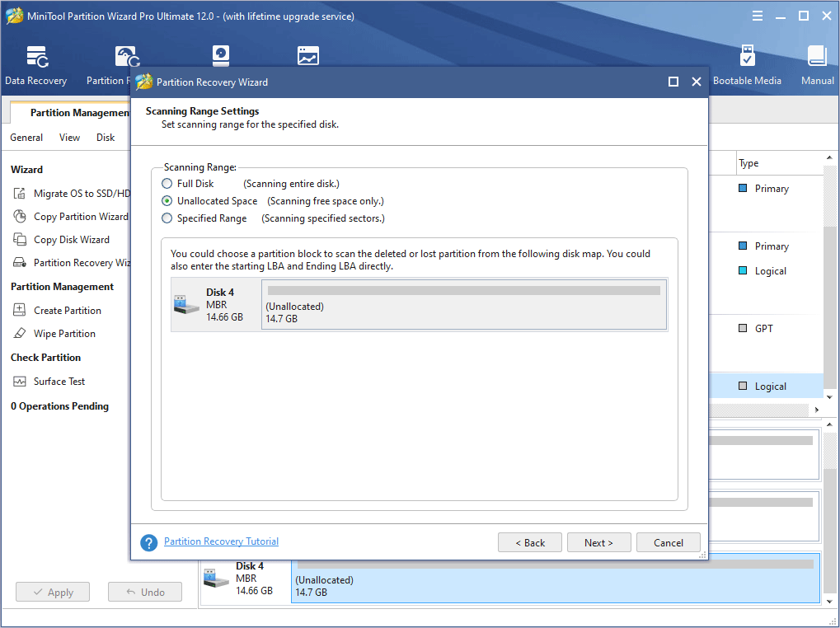Click the Copy Disk Wizard icon
Image resolution: width=840 pixels, height=628 pixels.
(19, 239)
